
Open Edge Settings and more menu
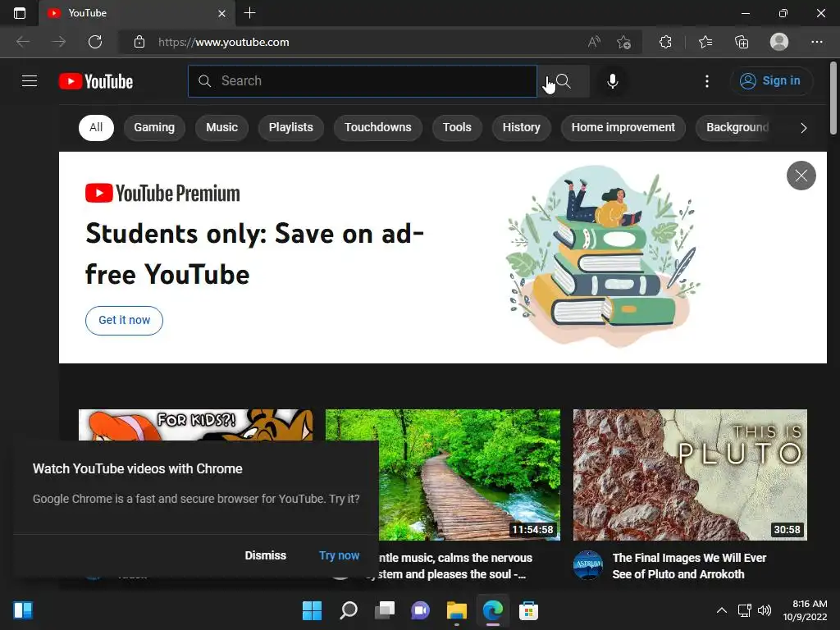816,42
